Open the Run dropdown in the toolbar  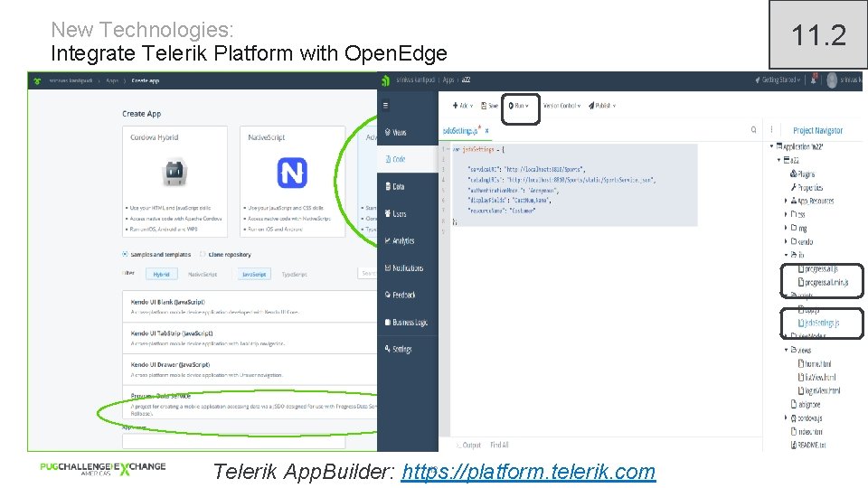[x=519, y=106]
